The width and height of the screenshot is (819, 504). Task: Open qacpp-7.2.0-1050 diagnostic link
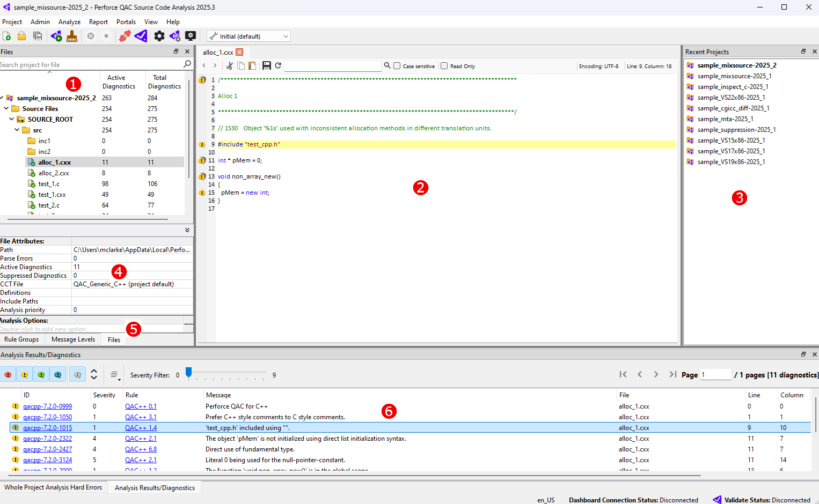[47, 417]
